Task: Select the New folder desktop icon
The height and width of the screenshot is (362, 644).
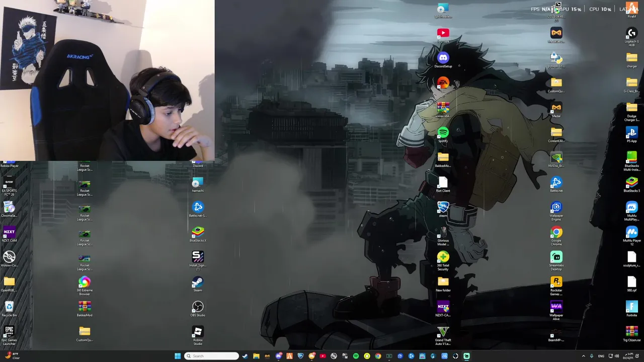Action: click(443, 285)
